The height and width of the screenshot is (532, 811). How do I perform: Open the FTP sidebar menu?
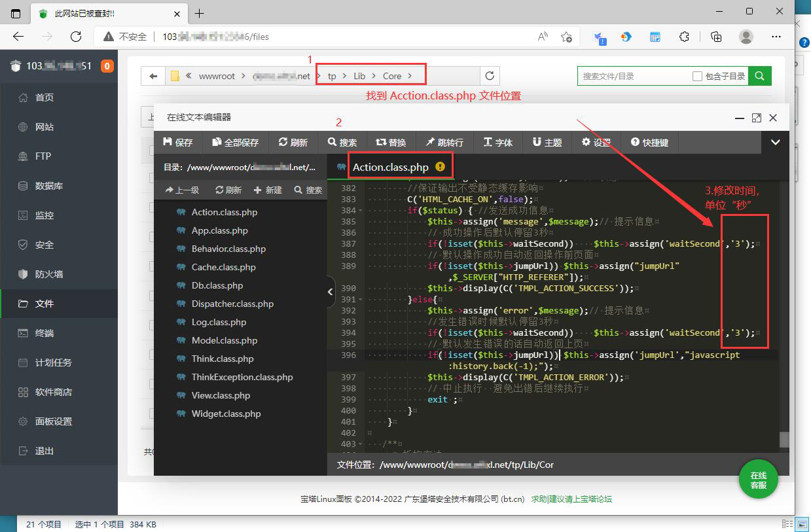(x=59, y=156)
